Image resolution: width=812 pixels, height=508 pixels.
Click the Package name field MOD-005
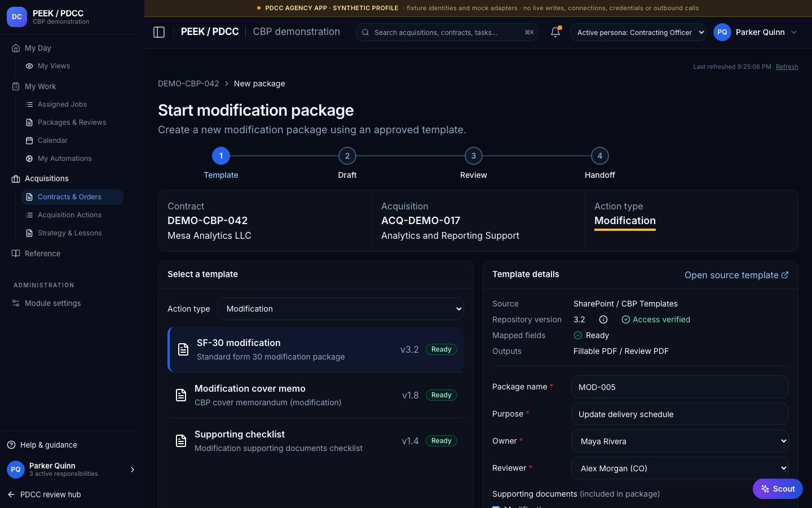tap(680, 387)
